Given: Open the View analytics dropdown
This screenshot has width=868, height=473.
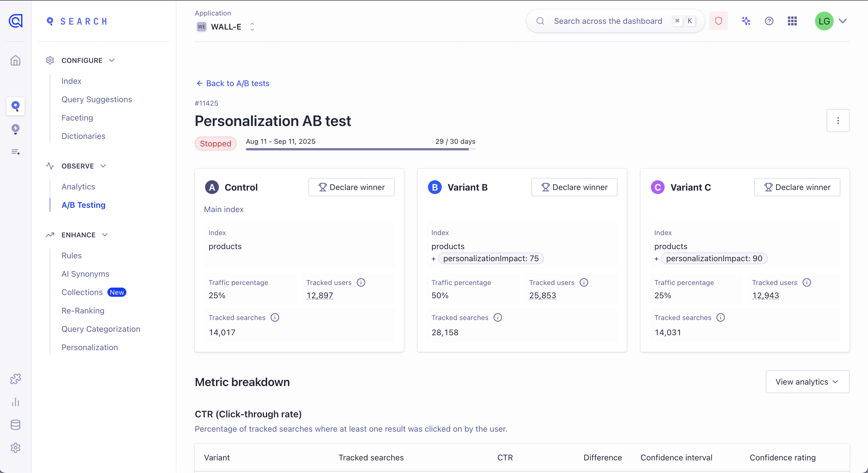Looking at the screenshot, I should [807, 382].
